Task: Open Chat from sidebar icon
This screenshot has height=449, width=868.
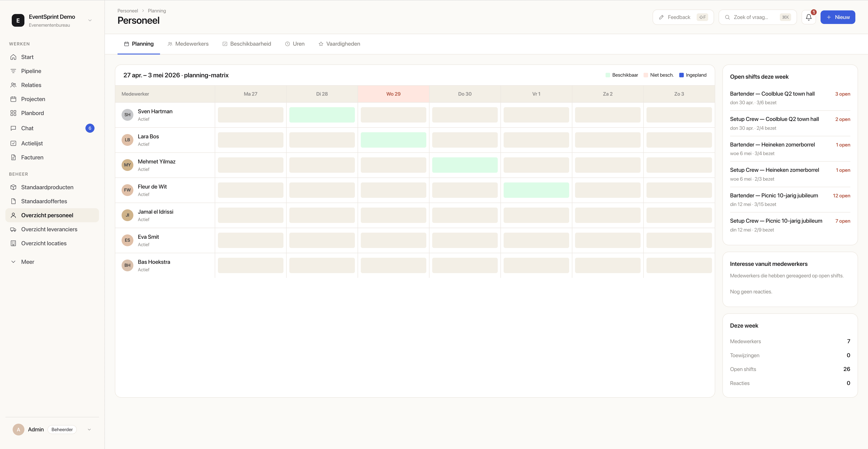Action: pos(14,128)
